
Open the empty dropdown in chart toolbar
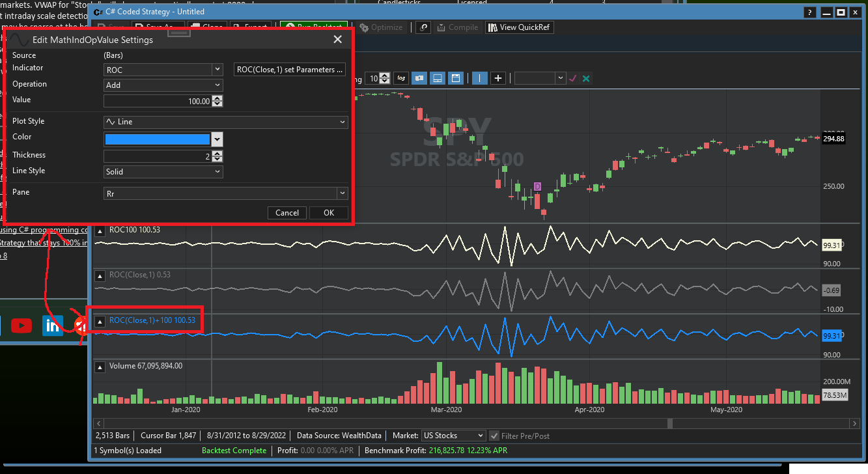pyautogui.click(x=540, y=78)
